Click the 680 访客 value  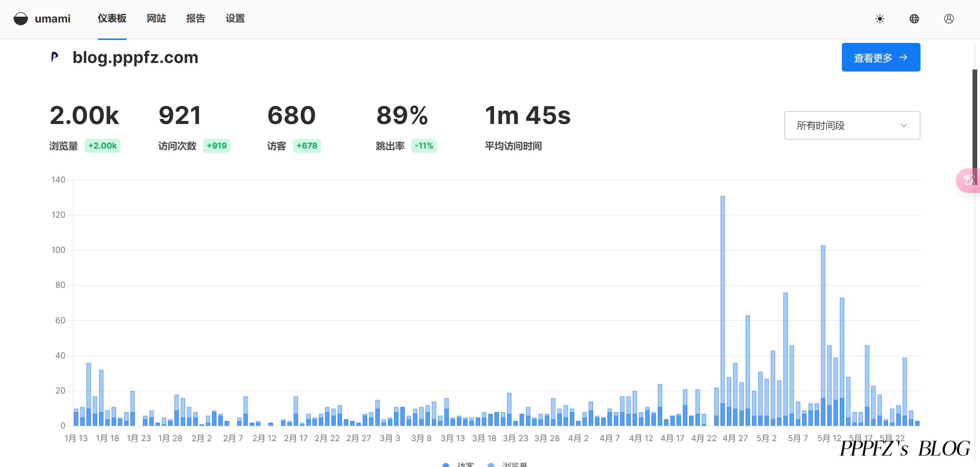[x=291, y=115]
